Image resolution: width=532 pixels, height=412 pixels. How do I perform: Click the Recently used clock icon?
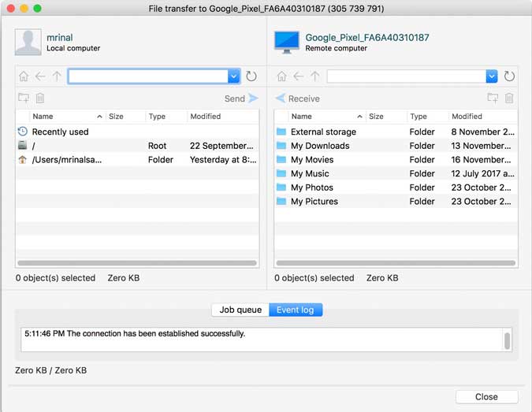tap(22, 132)
